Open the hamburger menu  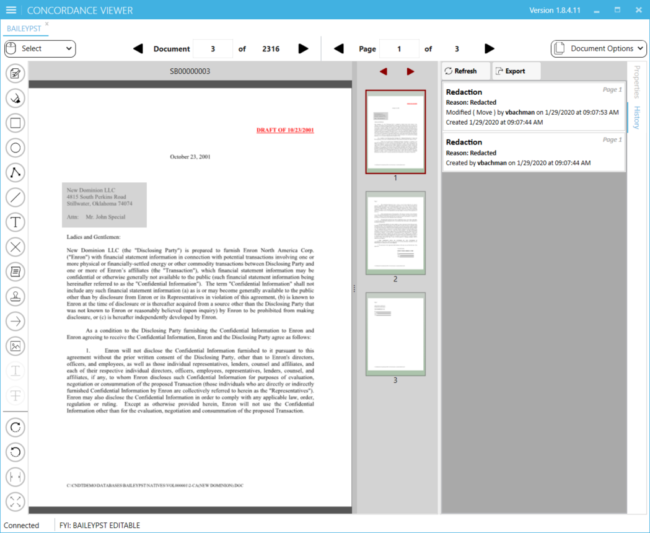point(11,10)
